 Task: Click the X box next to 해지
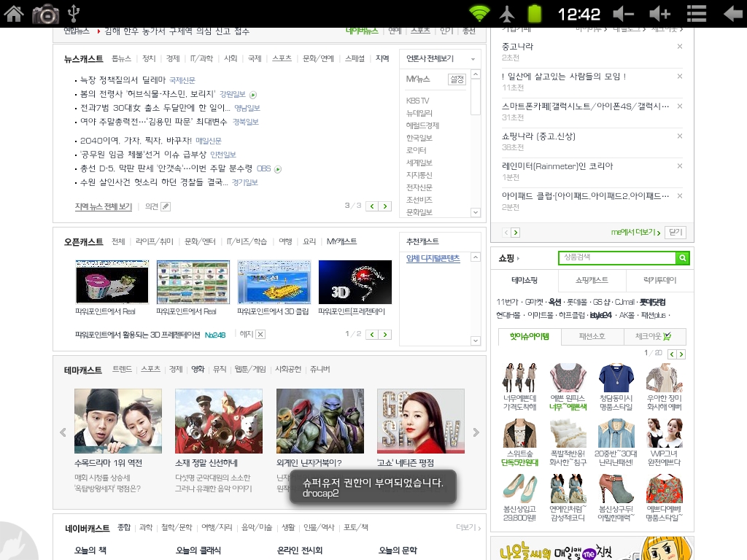[x=260, y=334]
